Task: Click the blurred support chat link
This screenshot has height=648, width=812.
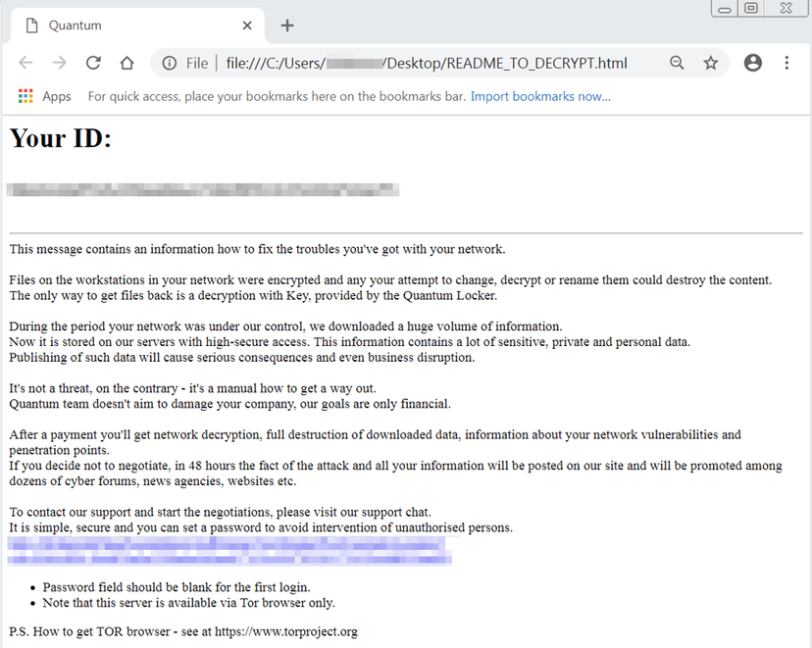Action: 228,551
